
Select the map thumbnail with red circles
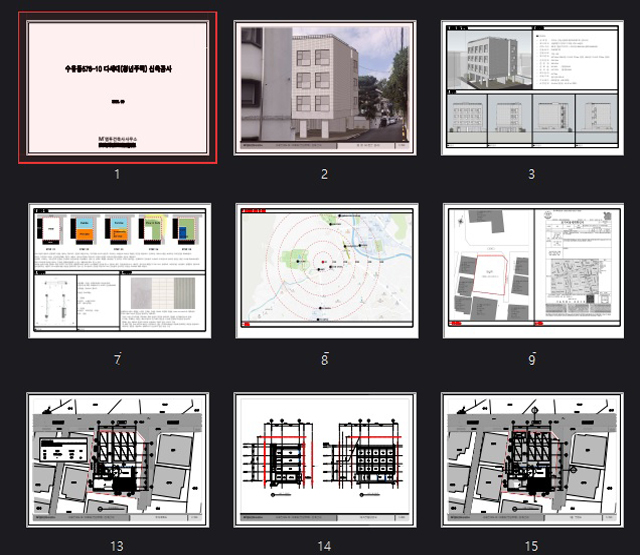pyautogui.click(x=324, y=271)
